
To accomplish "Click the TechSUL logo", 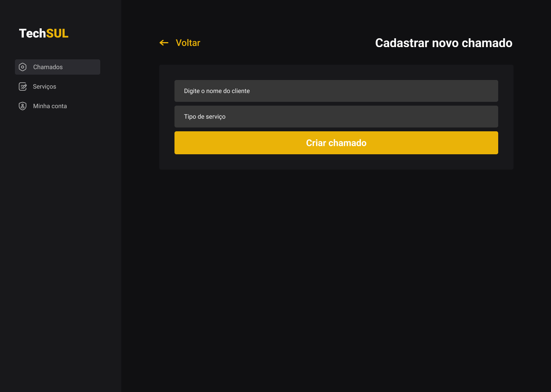I will (x=44, y=33).
